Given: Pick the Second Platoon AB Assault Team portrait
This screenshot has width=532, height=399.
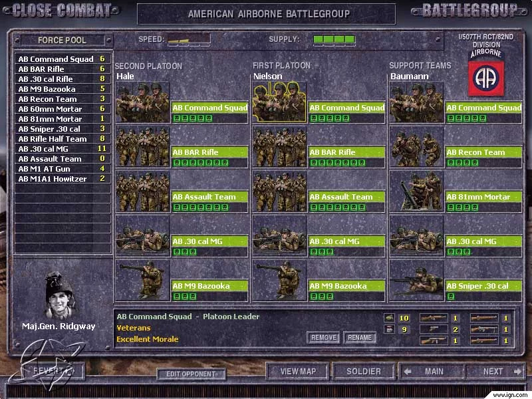Looking at the screenshot, I should click(x=142, y=191).
